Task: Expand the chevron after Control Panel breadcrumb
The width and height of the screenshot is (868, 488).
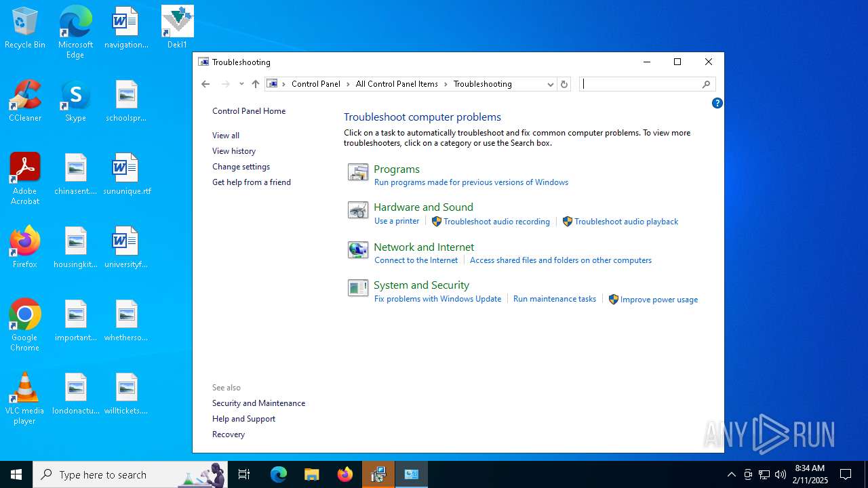Action: (x=348, y=84)
